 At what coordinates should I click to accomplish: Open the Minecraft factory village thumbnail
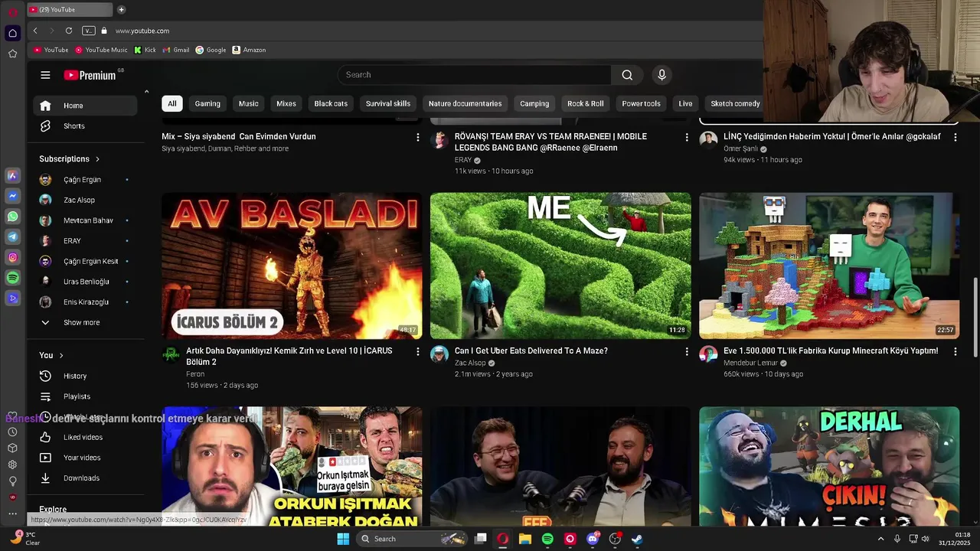829,266
